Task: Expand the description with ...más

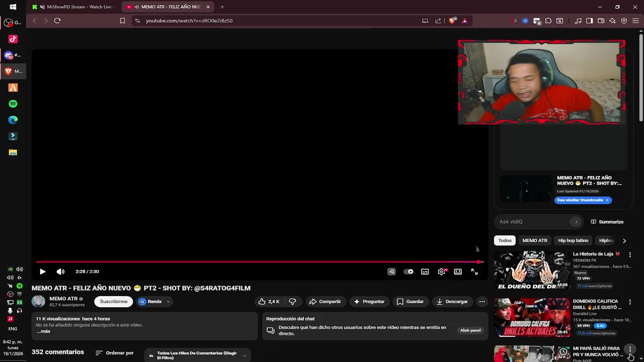Action: pos(43,331)
